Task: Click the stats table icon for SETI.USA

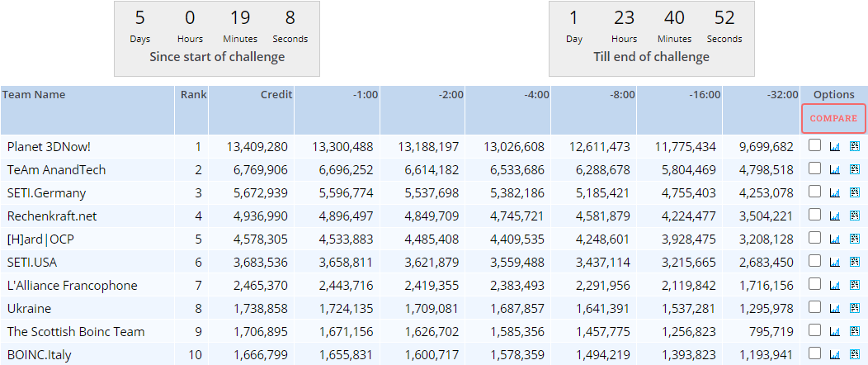Action: pos(854,262)
